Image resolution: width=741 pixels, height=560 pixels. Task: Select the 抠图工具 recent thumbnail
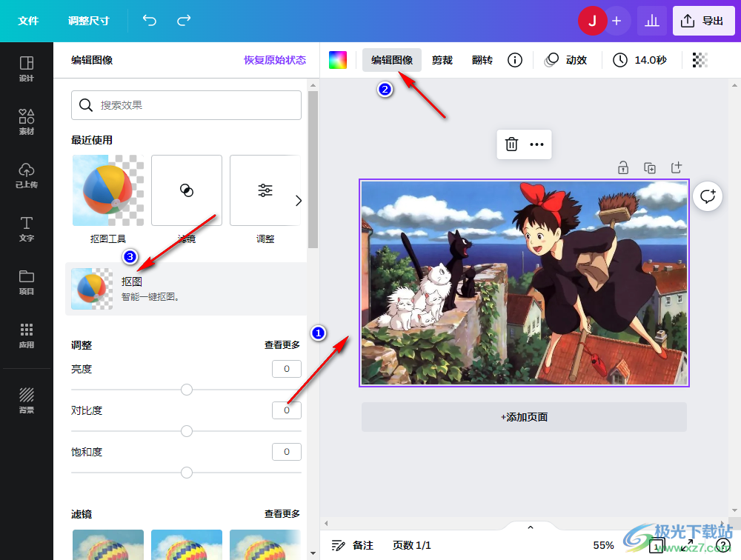108,190
